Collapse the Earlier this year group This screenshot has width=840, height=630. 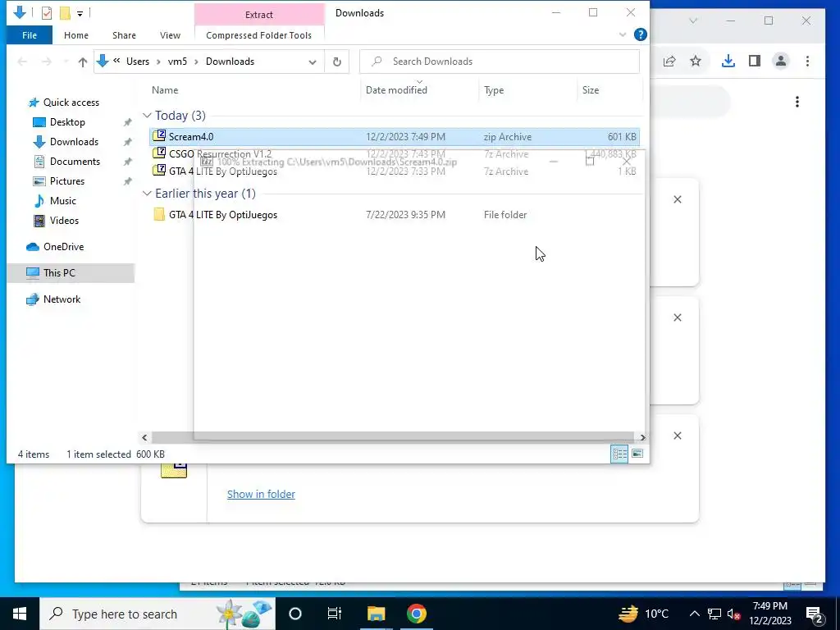click(x=147, y=194)
